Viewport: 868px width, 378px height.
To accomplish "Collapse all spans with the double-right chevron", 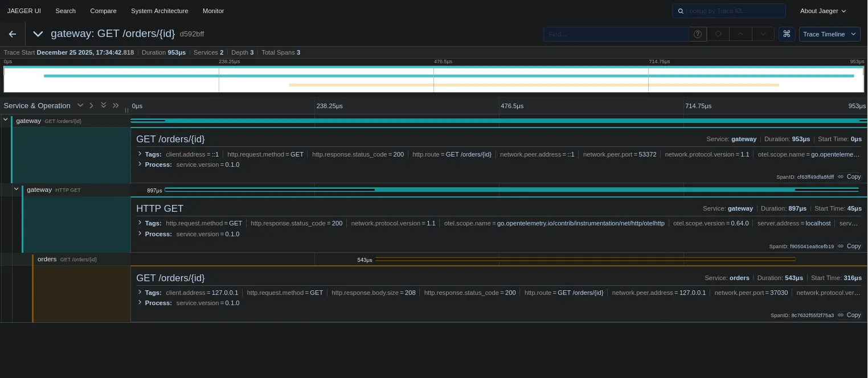I will point(116,105).
